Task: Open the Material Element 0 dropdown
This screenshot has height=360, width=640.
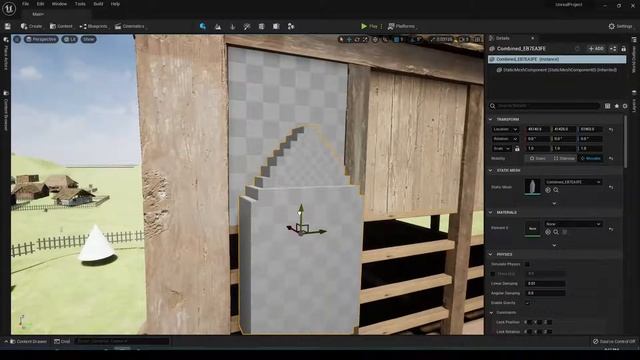Action: click(573, 224)
